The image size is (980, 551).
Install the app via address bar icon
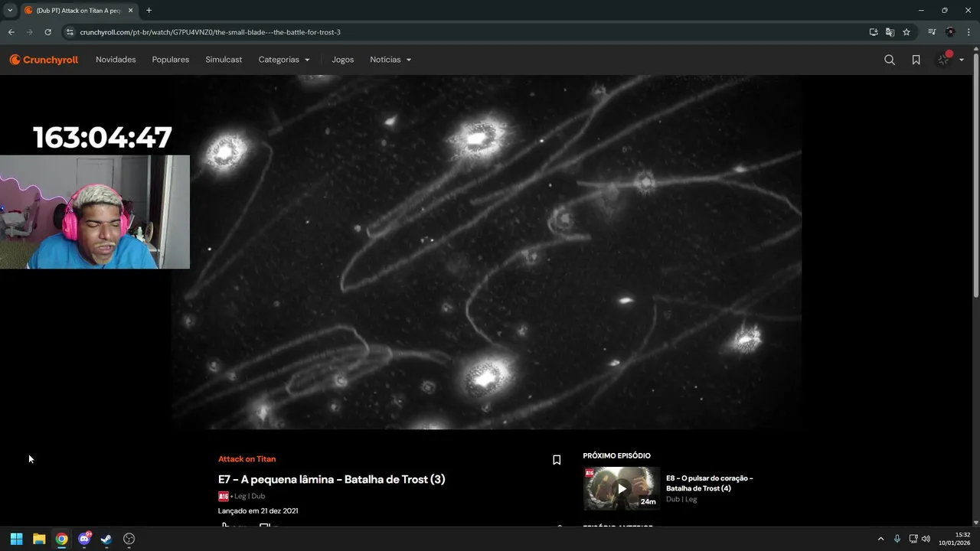tap(874, 32)
